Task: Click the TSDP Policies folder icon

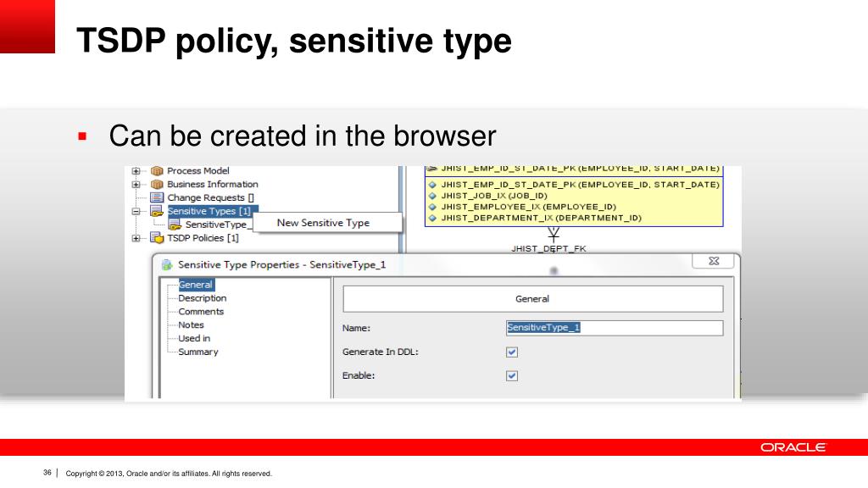Action: click(x=157, y=238)
